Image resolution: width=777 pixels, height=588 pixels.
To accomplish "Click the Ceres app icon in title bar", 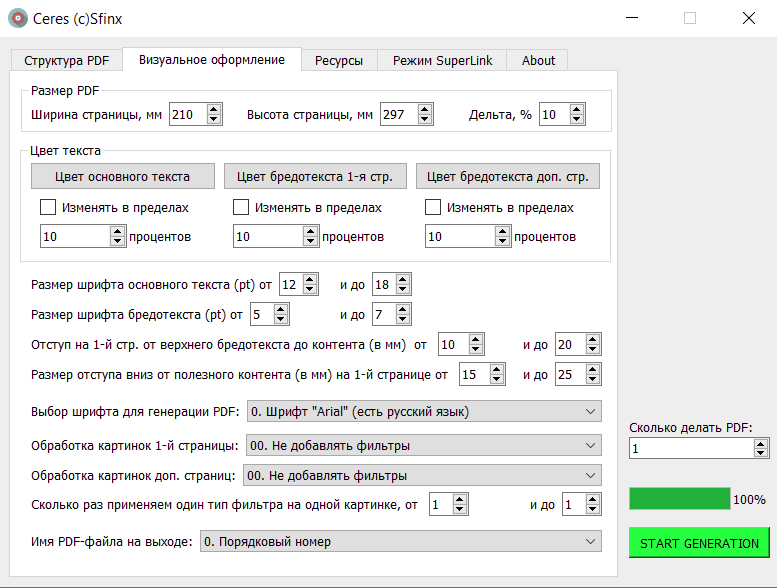I will click(x=18, y=18).
